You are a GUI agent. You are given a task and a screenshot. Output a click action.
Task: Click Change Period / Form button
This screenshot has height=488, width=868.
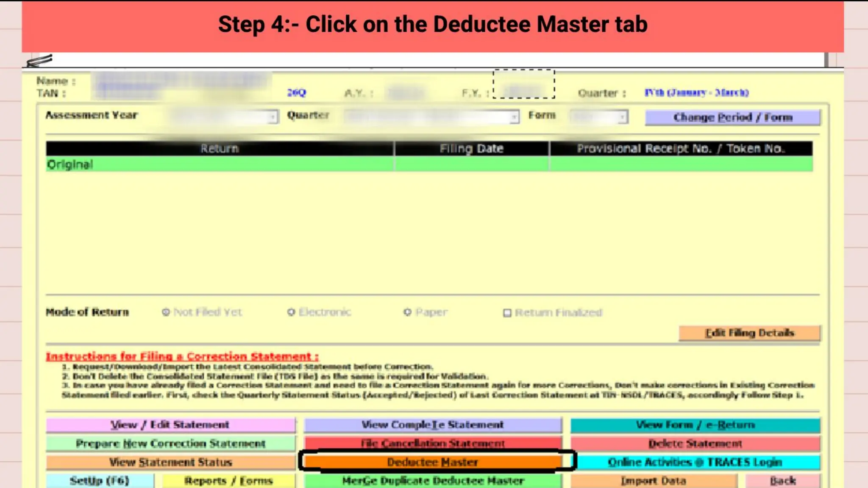[732, 117]
